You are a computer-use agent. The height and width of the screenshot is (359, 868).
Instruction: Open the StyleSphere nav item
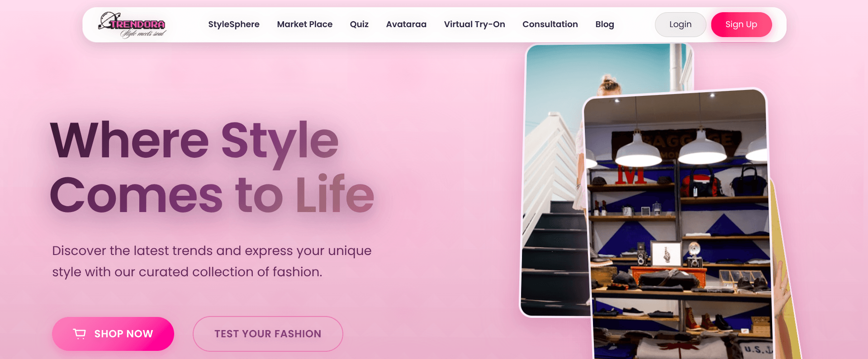click(233, 24)
